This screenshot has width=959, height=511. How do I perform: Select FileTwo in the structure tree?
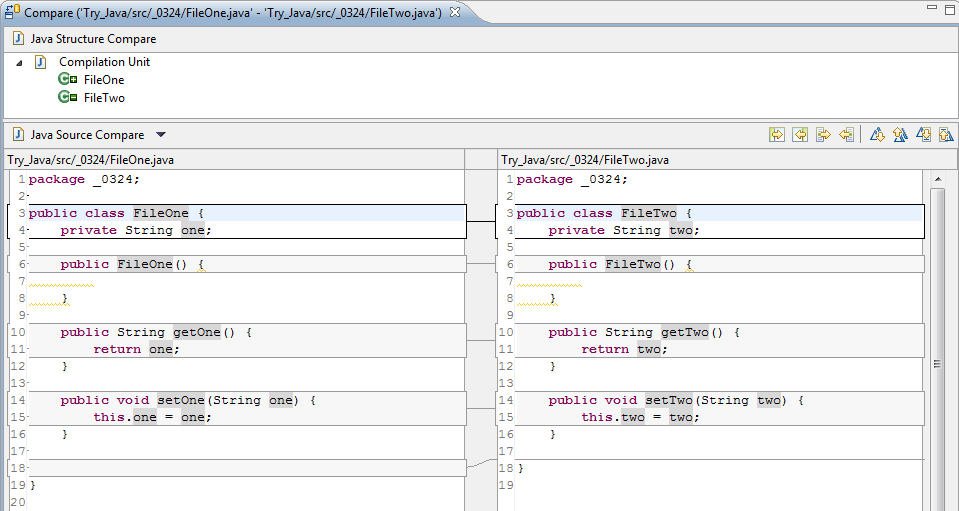click(x=104, y=98)
